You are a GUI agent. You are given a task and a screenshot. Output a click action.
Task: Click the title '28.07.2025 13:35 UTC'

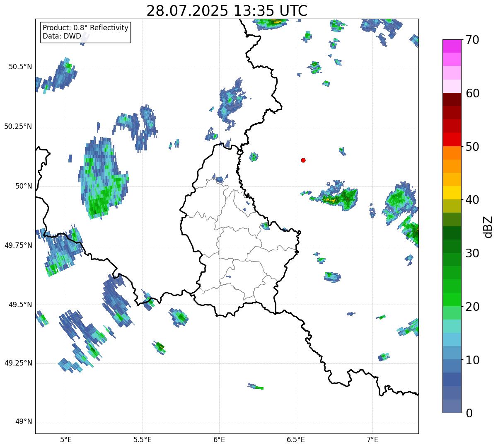pos(227,10)
